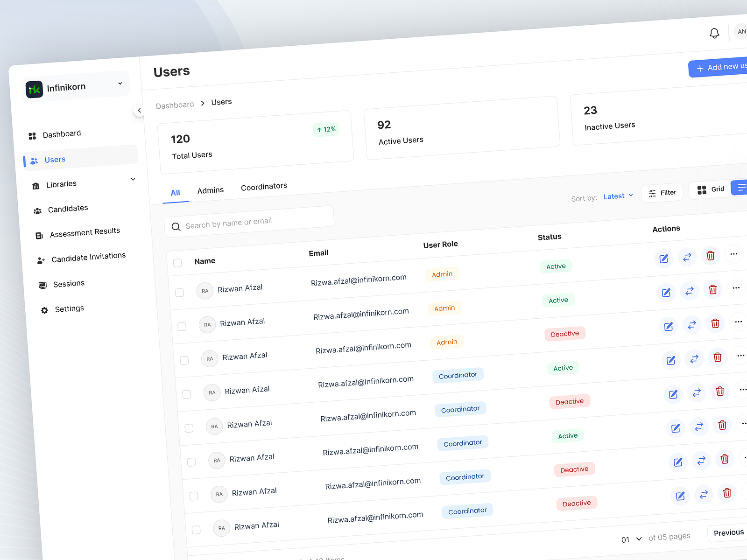Click the 92 Active Users card
This screenshot has width=747, height=560.
pos(462,128)
